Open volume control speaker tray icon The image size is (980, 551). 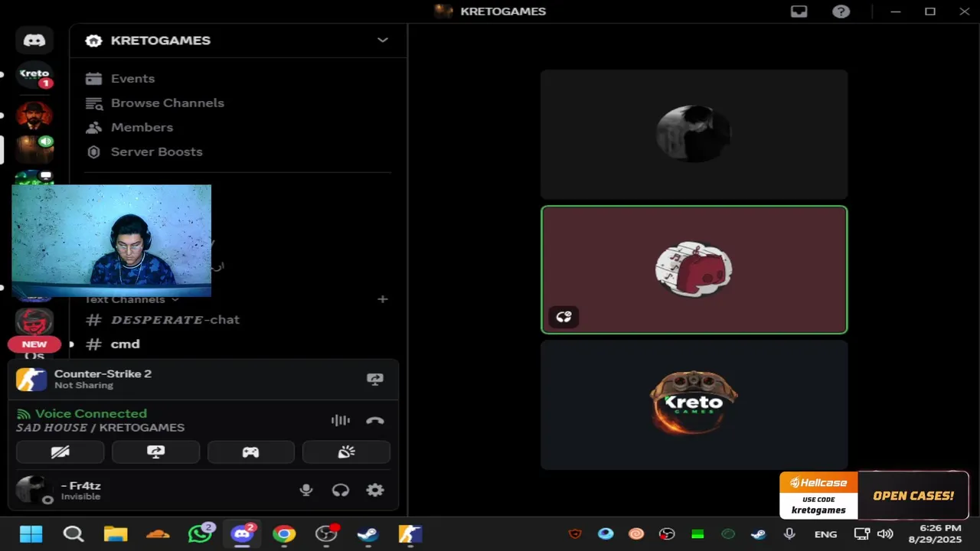click(x=885, y=534)
